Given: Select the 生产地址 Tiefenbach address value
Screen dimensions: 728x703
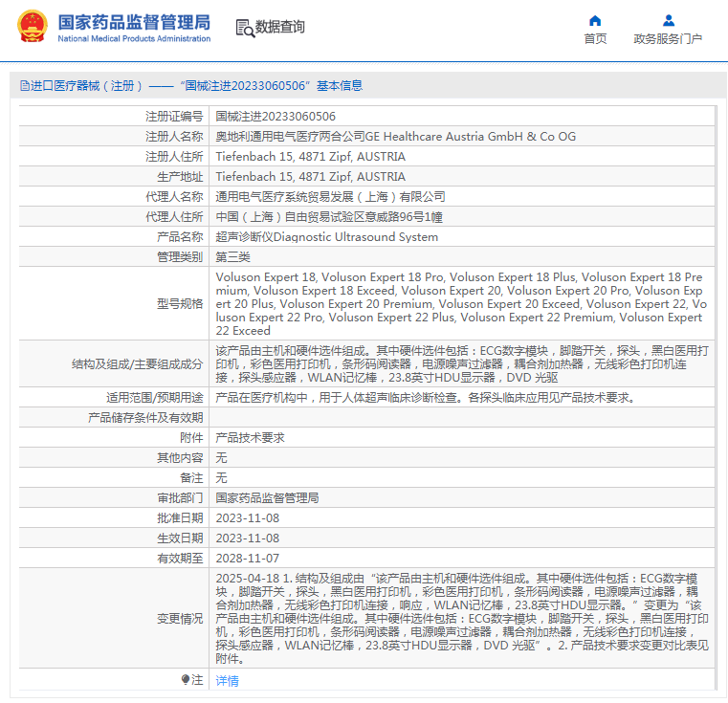Looking at the screenshot, I should (310, 176).
